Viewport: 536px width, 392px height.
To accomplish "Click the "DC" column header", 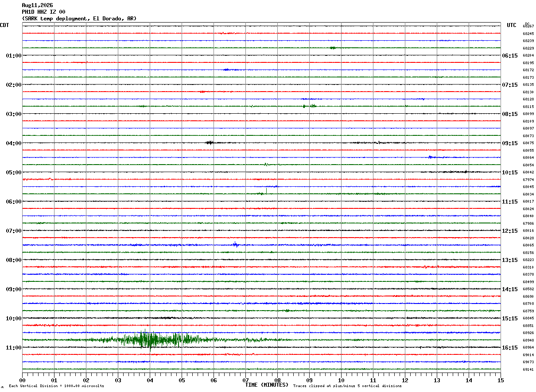I will [x=527, y=23].
